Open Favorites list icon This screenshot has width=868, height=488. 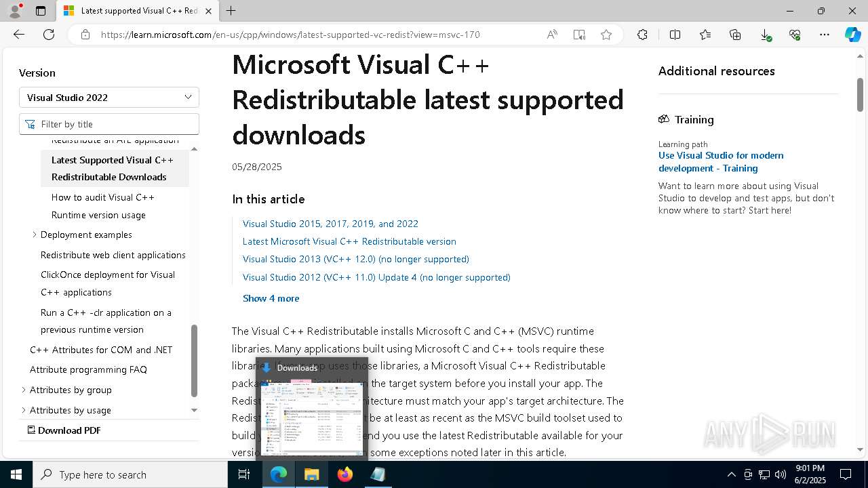coord(705,35)
